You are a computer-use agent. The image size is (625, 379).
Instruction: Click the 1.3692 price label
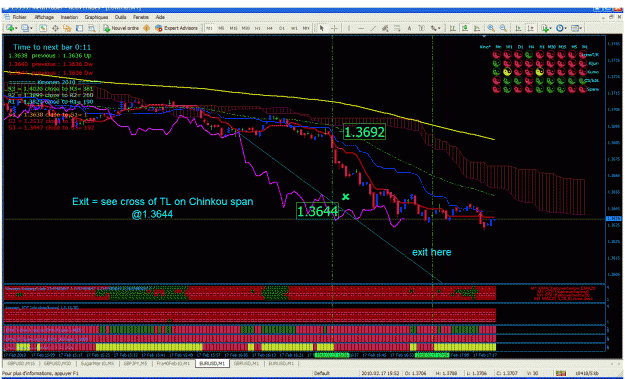364,132
